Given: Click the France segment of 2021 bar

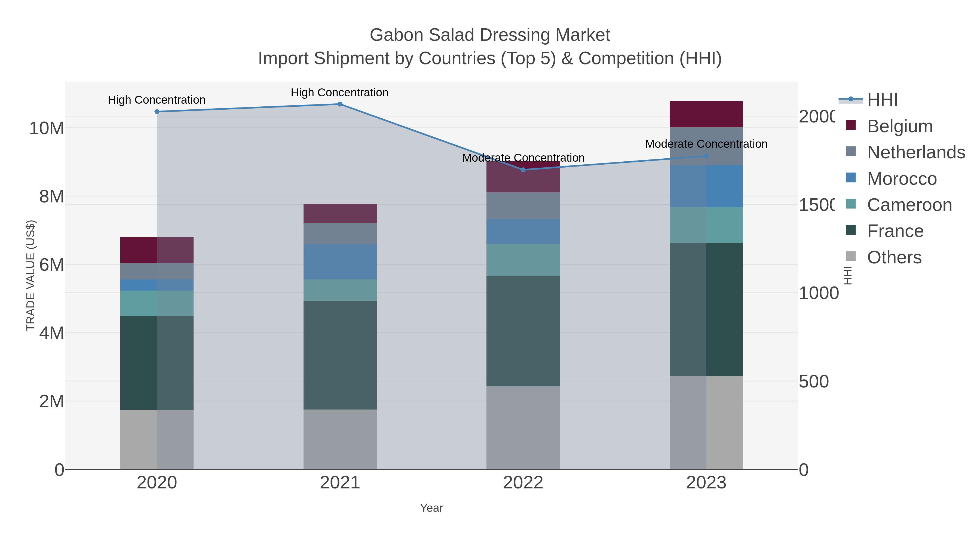Looking at the screenshot, I should click(340, 355).
